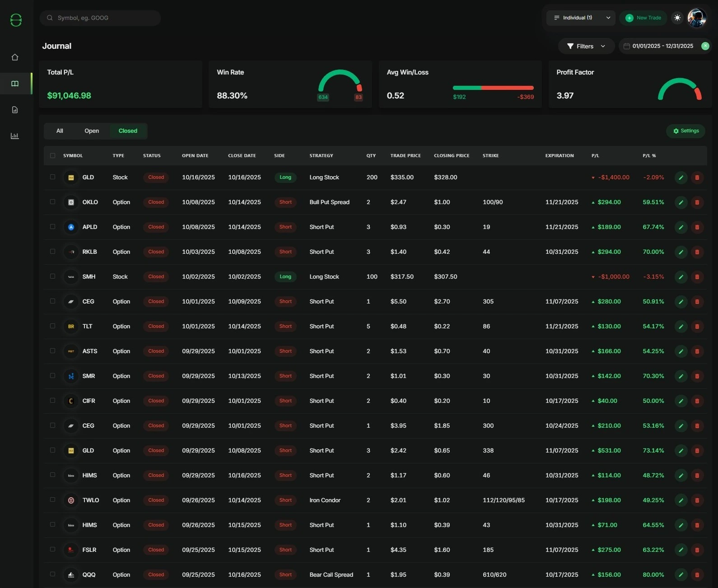Select the RKLB row checkbox
Image resolution: width=718 pixels, height=588 pixels.
pos(53,252)
